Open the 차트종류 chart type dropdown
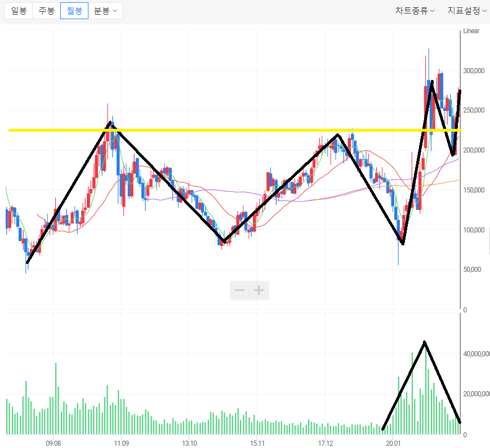The image size is (490, 448). point(415,11)
